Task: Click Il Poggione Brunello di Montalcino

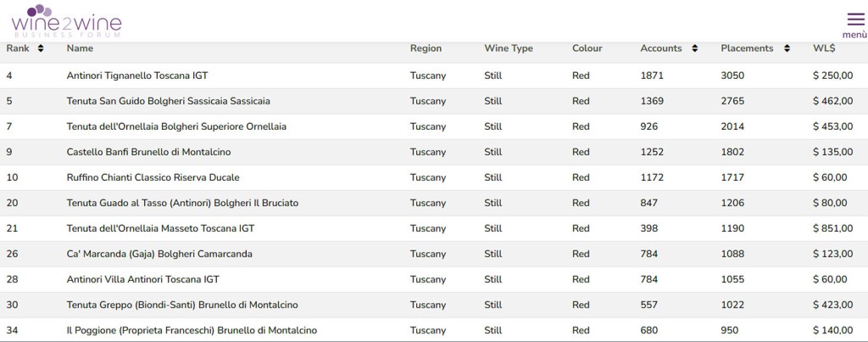Action: coord(192,330)
